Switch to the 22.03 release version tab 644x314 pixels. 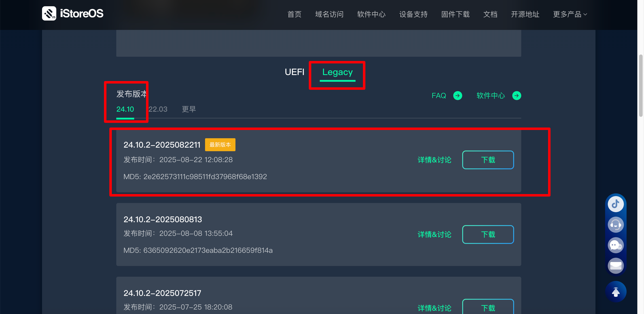pos(158,109)
